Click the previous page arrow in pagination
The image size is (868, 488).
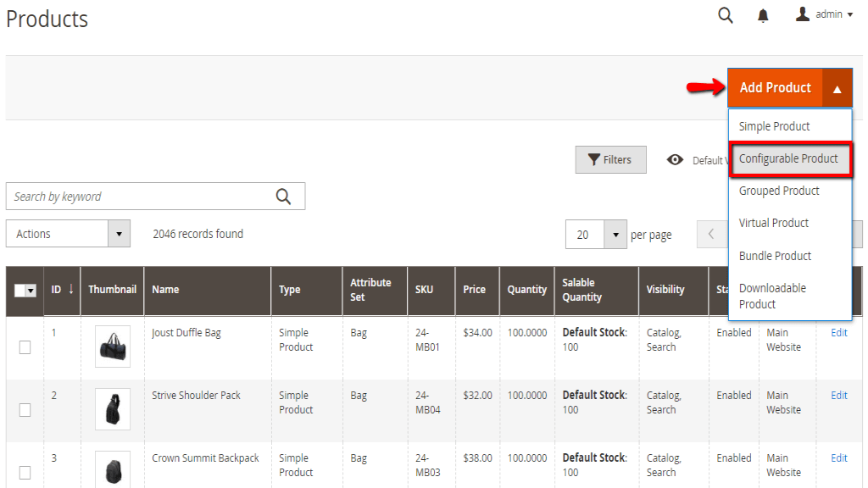click(711, 235)
